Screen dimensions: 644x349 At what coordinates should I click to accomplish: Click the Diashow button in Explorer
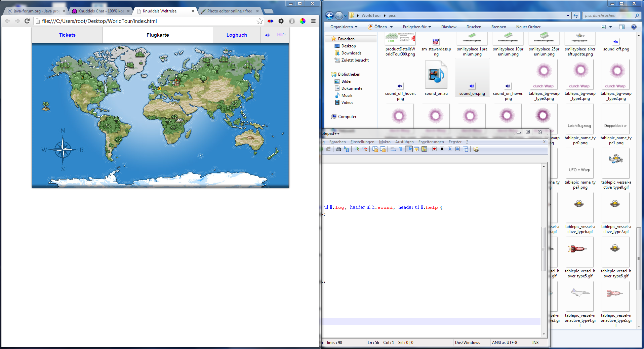coord(448,27)
